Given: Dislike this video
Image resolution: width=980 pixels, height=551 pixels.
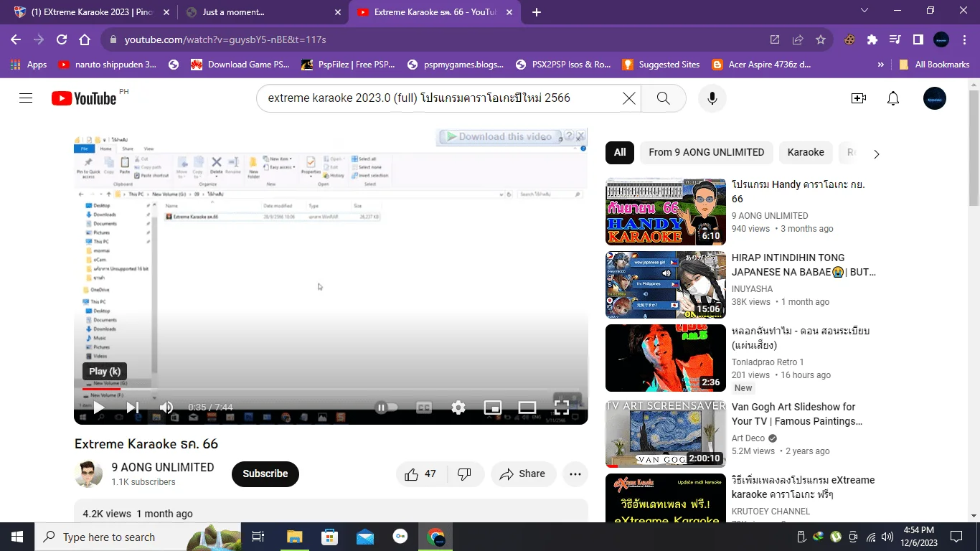Looking at the screenshot, I should pos(465,474).
